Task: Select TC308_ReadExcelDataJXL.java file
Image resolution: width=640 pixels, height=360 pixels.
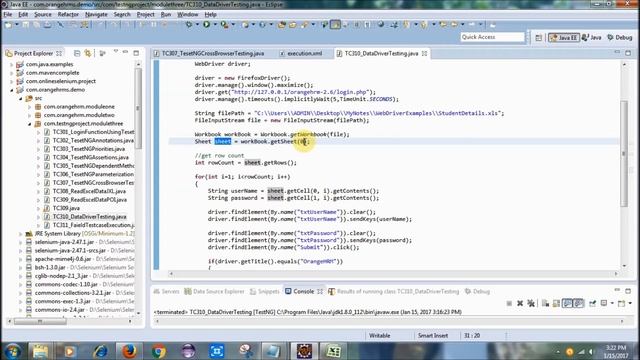Action: (89, 191)
